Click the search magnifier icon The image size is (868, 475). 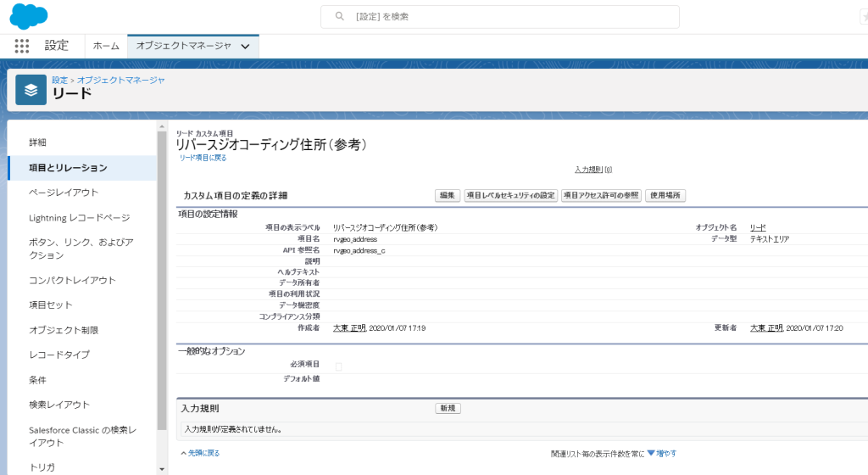(339, 17)
